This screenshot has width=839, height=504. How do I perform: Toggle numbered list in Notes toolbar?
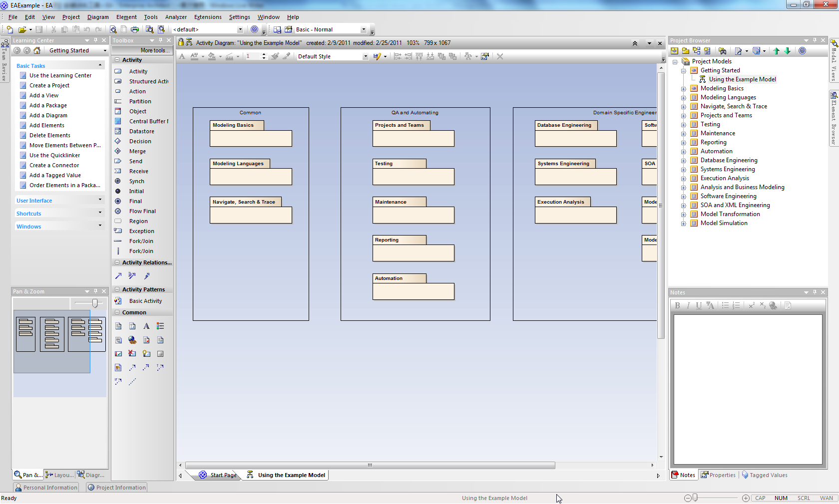pos(736,305)
